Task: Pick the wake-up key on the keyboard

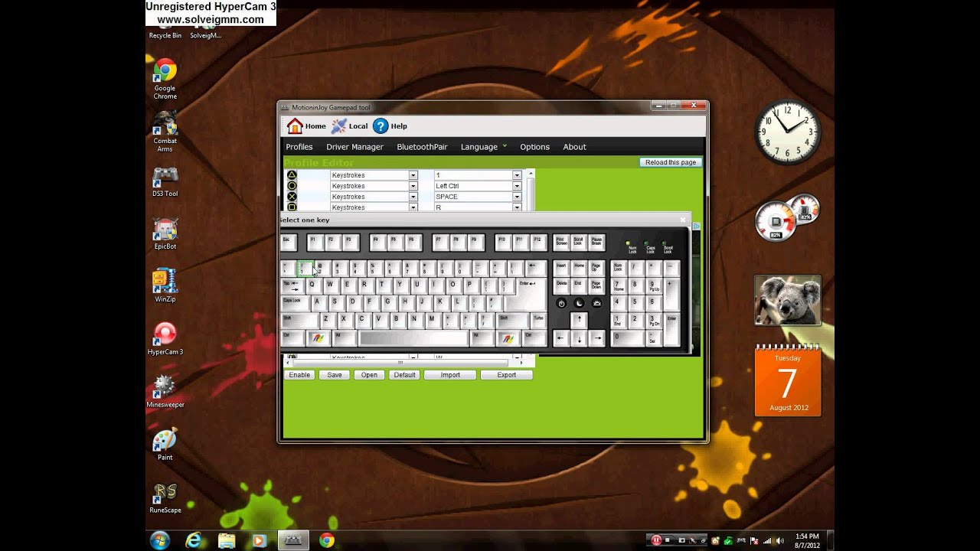Action: coord(596,303)
